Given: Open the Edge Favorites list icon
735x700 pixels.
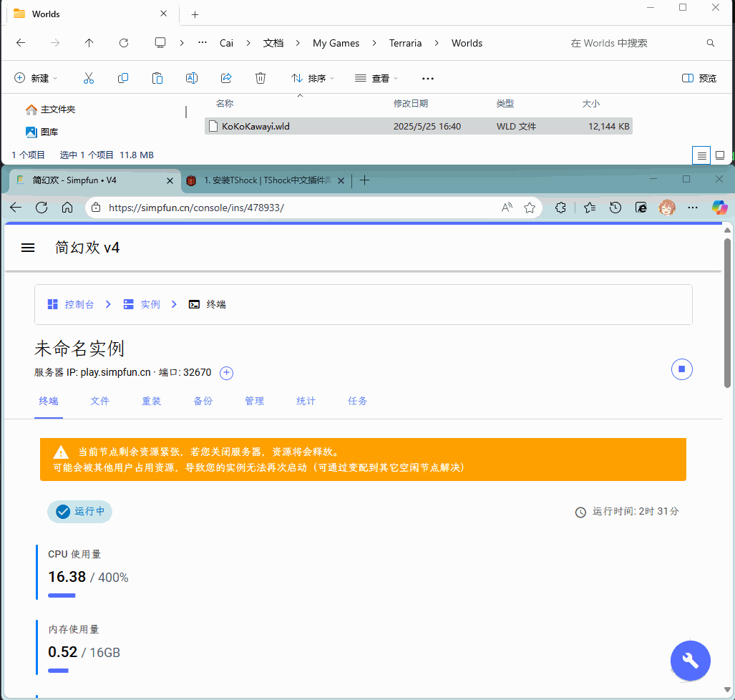Looking at the screenshot, I should pyautogui.click(x=590, y=208).
